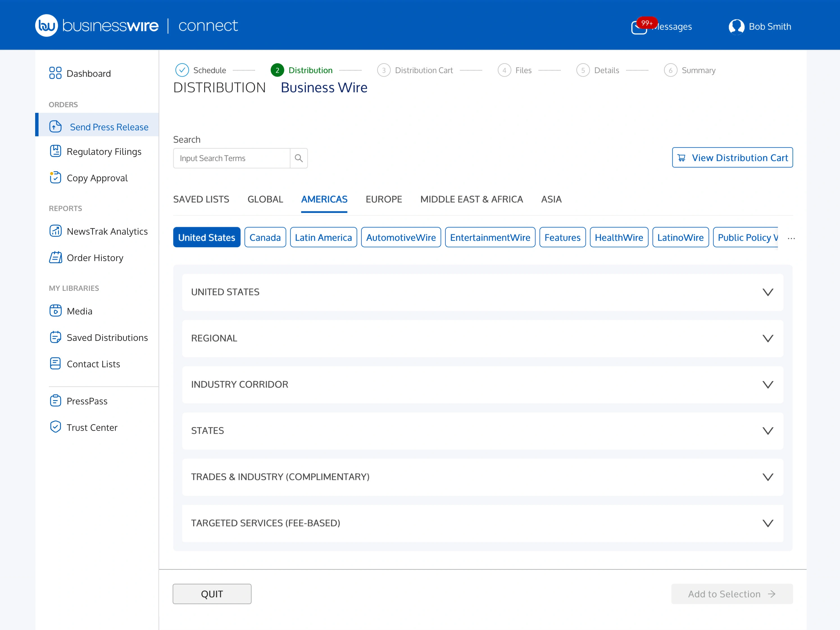
Task: Click step 2 Distribution circle
Action: [x=277, y=70]
